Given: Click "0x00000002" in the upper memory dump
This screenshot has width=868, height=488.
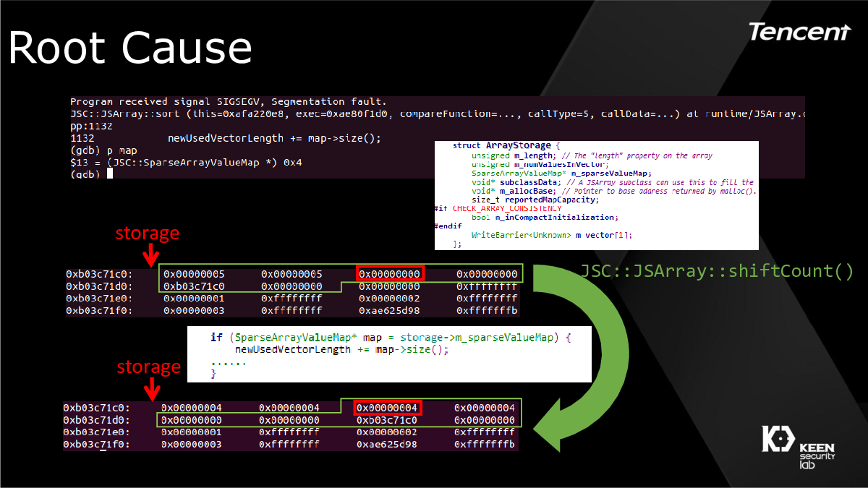Looking at the screenshot, I should (389, 298).
